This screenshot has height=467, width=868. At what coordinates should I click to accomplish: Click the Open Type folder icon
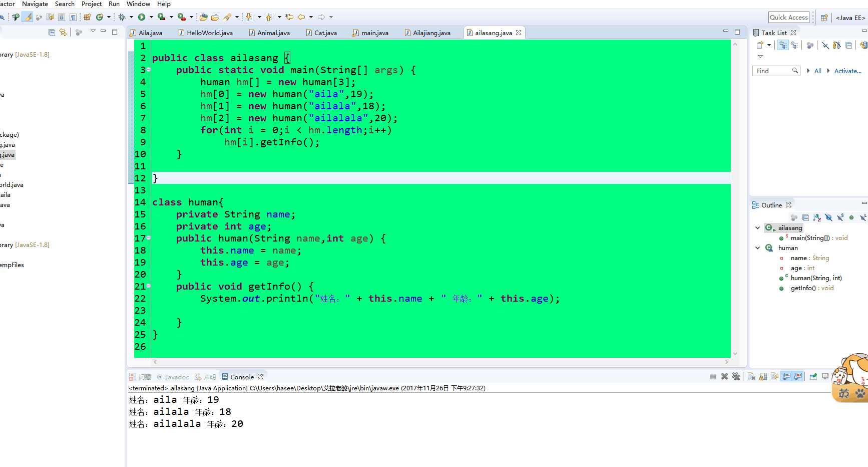(203, 17)
